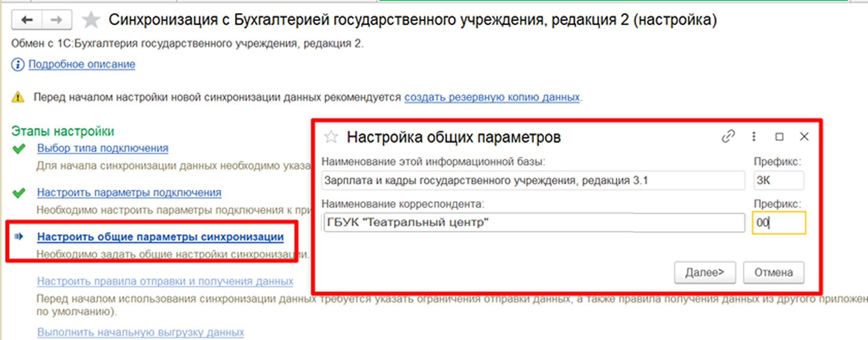
Task: Copy link using the chain icon in the dialog
Action: pyautogui.click(x=728, y=136)
